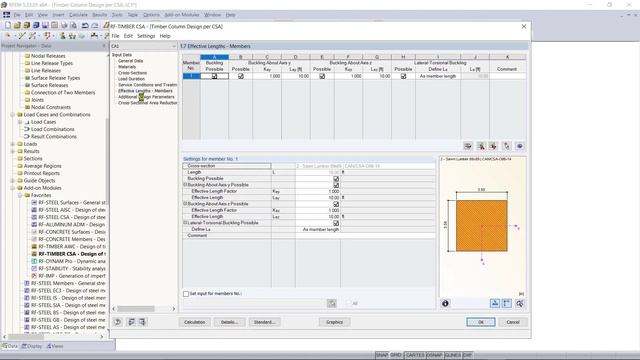The height and width of the screenshot is (360, 640).
Task: Click the Details... button
Action: [x=229, y=322]
